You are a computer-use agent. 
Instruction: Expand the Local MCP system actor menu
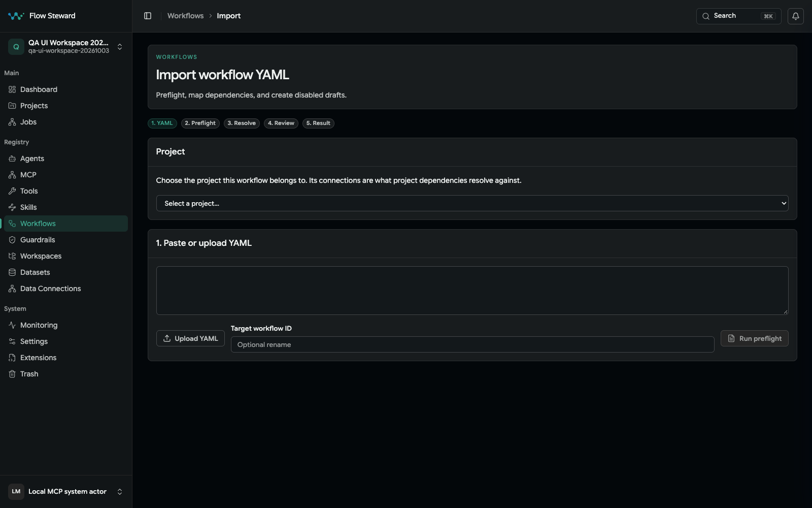coord(120,492)
